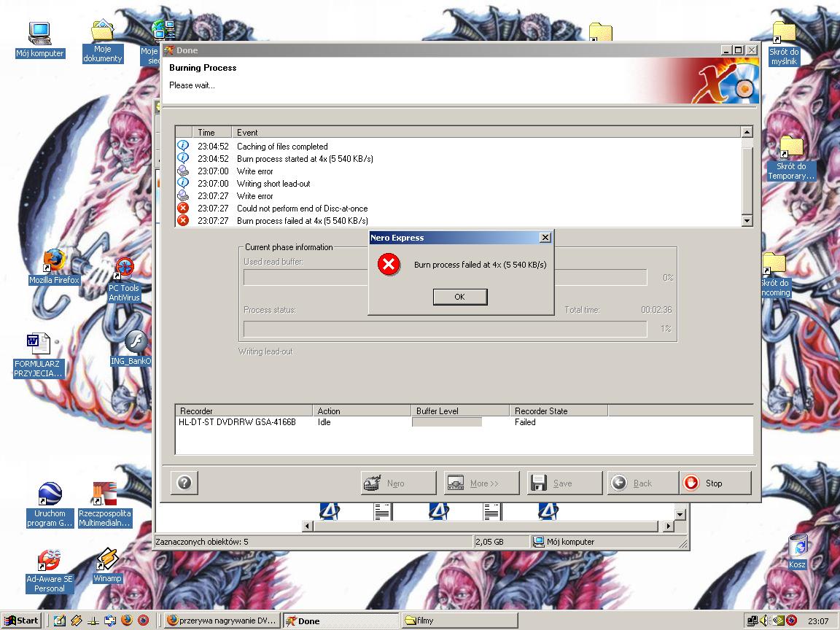Open the Kosz recycle bin icon
Viewport: 840px width, 630px height.
(x=797, y=551)
